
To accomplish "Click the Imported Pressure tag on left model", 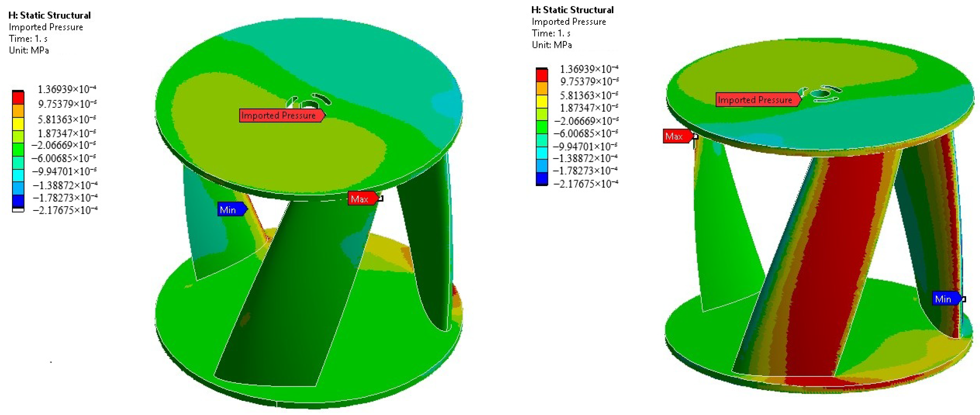I will (281, 115).
